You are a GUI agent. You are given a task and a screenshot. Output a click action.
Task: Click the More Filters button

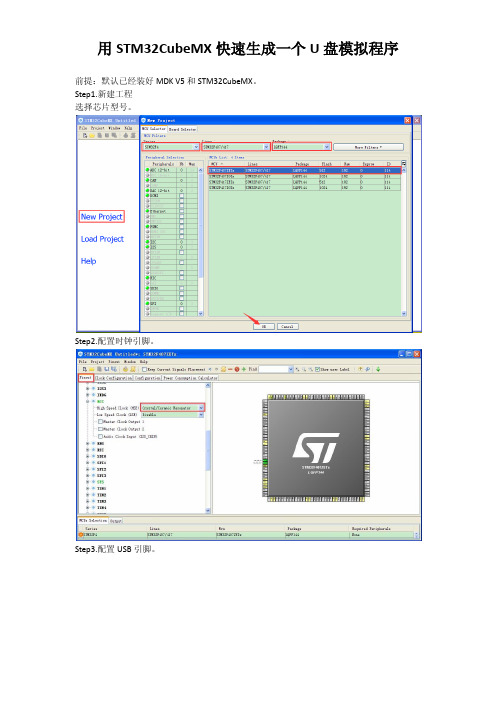tap(368, 147)
